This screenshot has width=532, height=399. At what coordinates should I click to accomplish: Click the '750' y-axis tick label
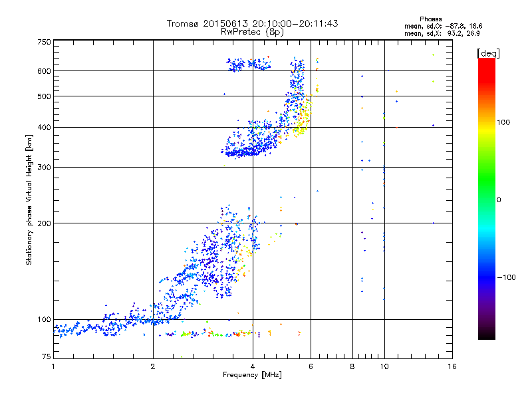tap(44, 42)
